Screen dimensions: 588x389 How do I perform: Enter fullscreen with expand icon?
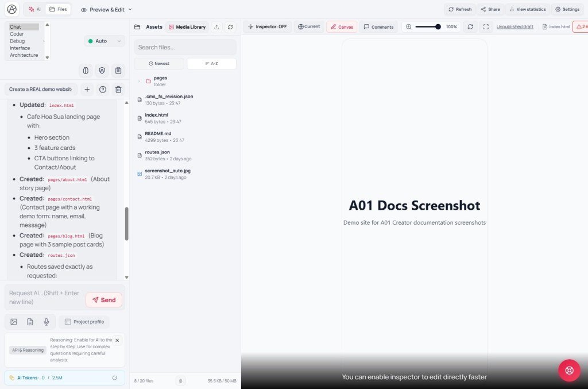pyautogui.click(x=486, y=26)
